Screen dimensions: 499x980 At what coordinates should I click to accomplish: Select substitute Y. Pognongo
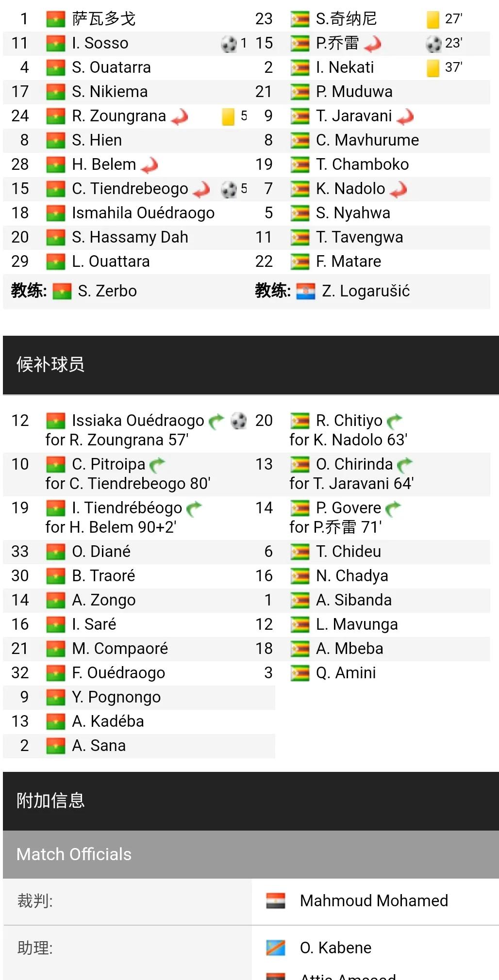[116, 697]
